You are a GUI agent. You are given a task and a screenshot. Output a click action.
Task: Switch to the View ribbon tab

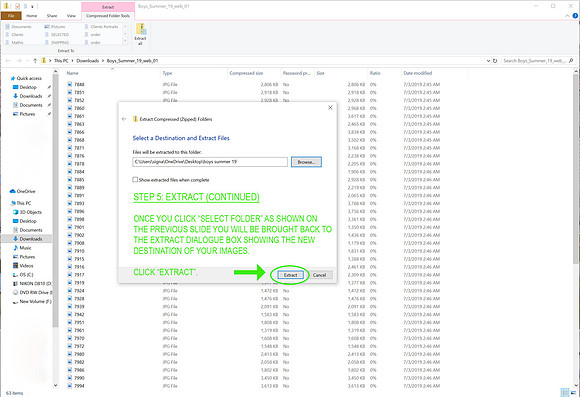click(71, 16)
